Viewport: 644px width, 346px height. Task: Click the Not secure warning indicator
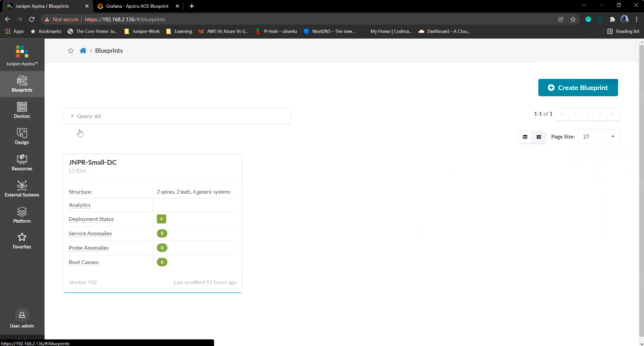point(61,19)
